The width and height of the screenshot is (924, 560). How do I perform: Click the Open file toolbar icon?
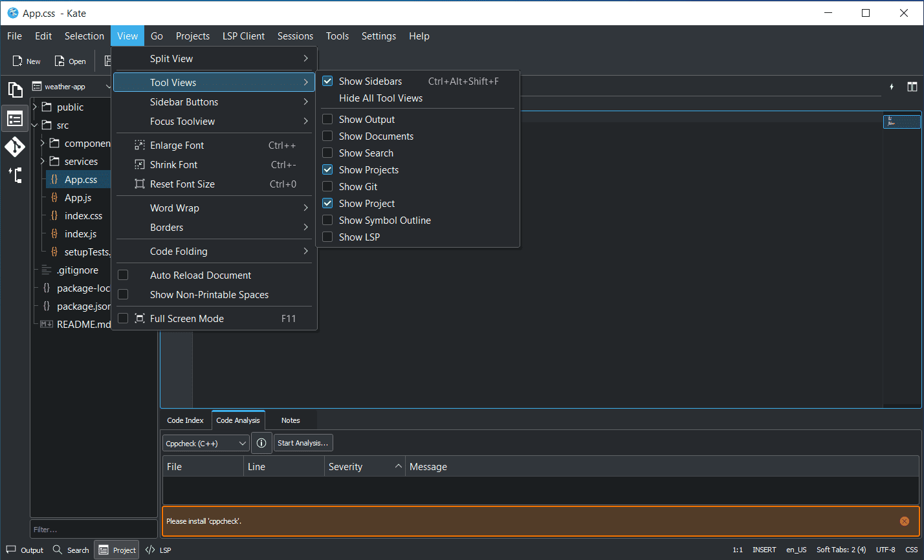pos(70,61)
